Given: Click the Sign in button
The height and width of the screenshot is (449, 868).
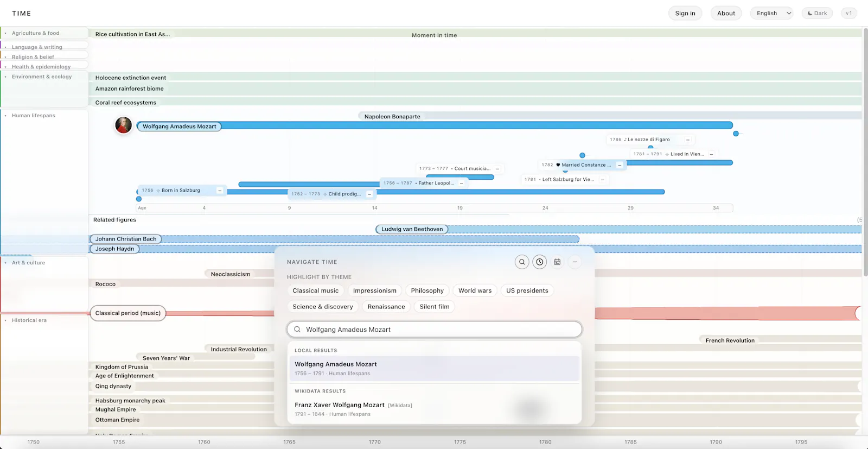Looking at the screenshot, I should 685,13.
